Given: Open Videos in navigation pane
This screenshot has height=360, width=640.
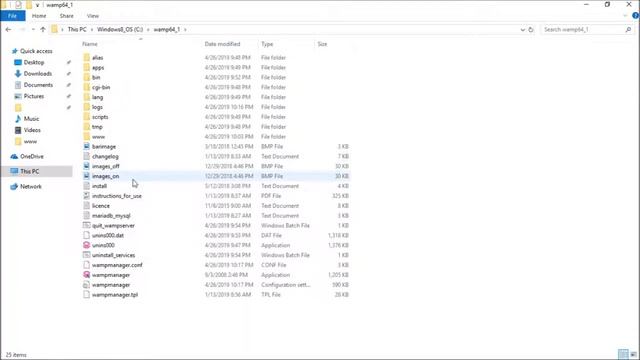Looking at the screenshot, I should (32, 130).
